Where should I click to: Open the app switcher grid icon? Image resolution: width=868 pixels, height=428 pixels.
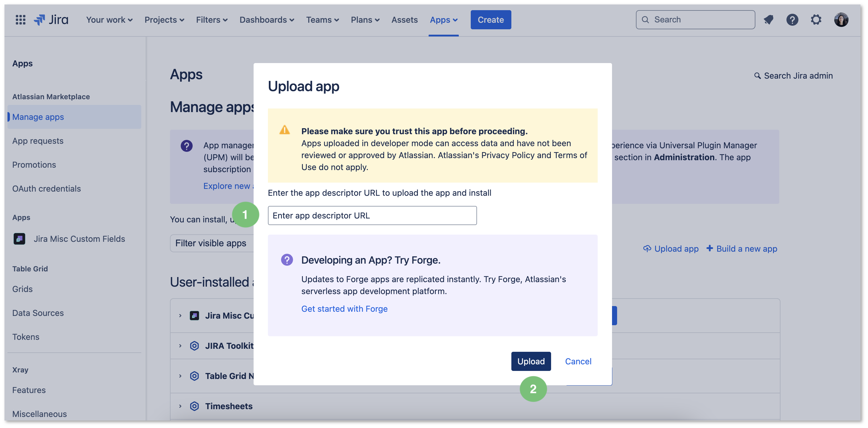point(21,19)
